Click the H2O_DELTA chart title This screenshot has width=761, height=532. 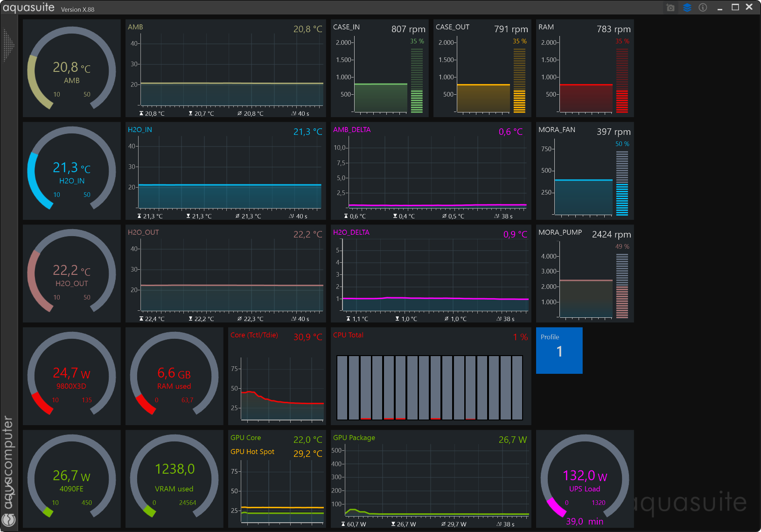coord(351,232)
